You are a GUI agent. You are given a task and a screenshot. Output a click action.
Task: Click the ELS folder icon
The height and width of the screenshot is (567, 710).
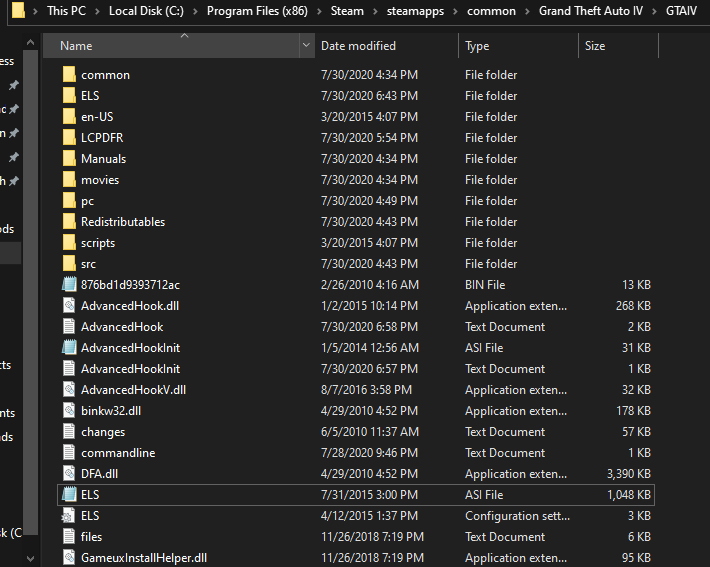69,96
